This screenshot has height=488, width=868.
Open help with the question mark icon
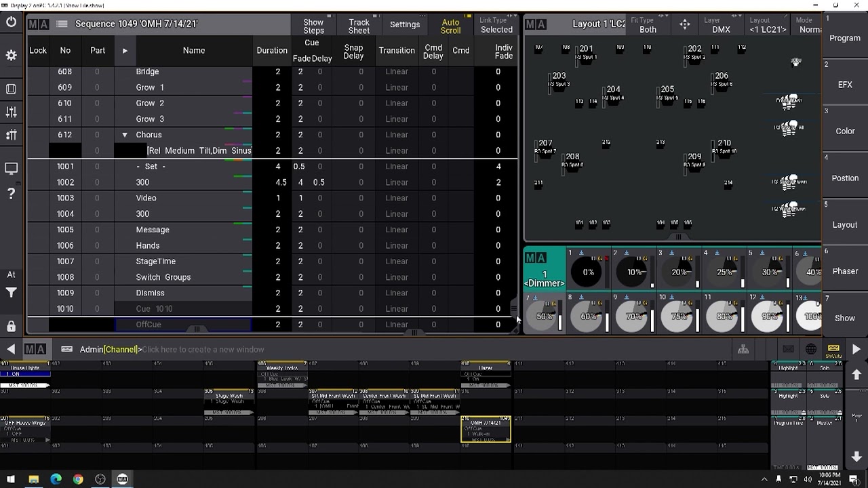tap(11, 194)
